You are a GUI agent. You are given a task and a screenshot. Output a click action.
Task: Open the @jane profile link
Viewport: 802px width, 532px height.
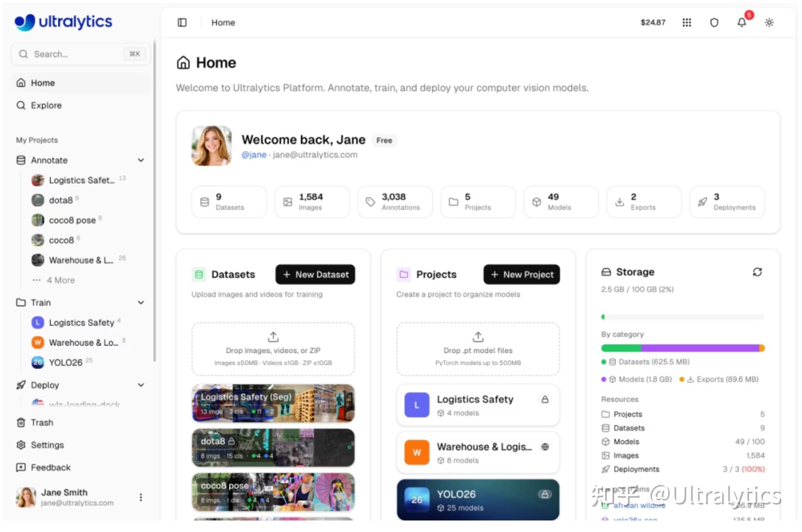pyautogui.click(x=254, y=155)
